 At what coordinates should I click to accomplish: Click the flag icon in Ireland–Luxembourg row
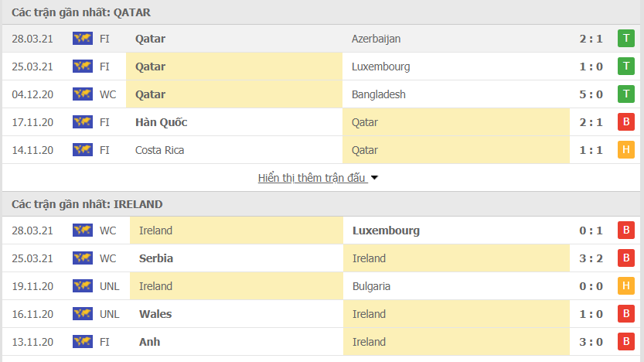[83, 231]
